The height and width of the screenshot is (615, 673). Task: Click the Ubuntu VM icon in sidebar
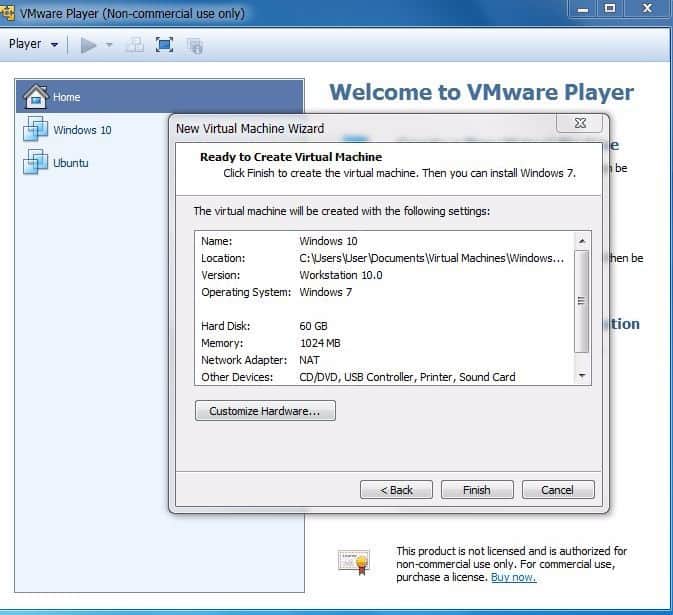click(35, 162)
